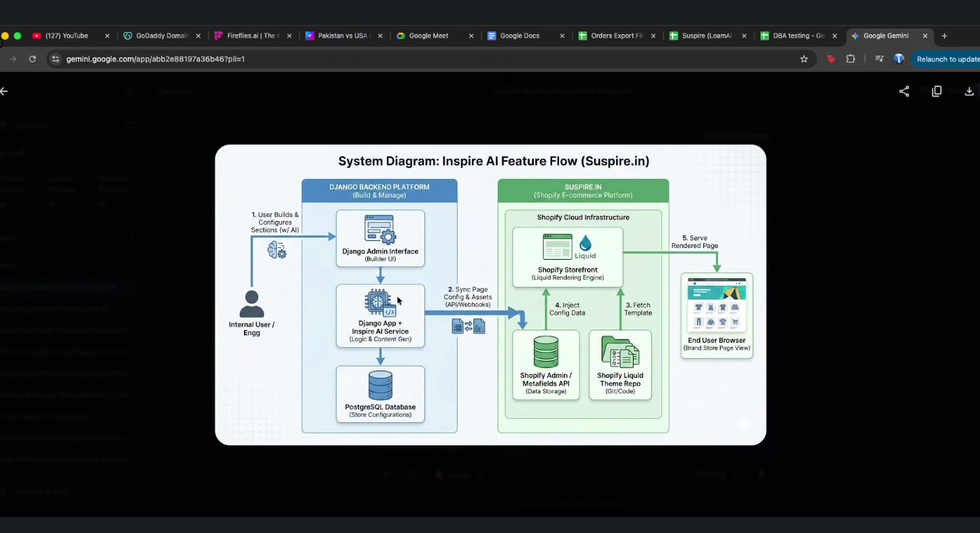Click the "End User Browser" label
Screen dimensions: 980x533
point(717,340)
